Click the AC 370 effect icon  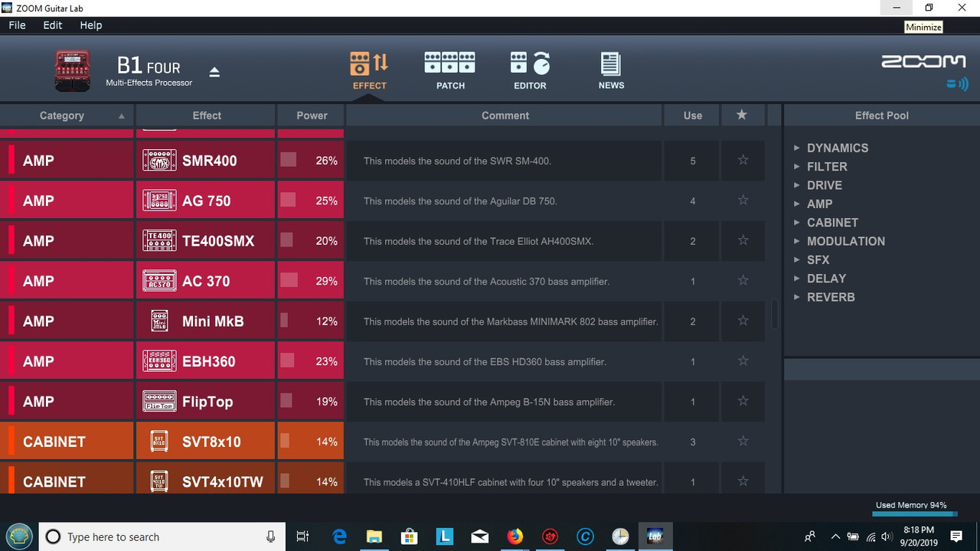tap(159, 281)
